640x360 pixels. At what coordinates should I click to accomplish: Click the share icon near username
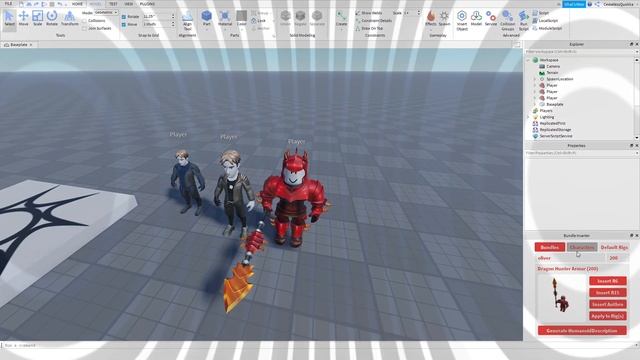[597, 4]
